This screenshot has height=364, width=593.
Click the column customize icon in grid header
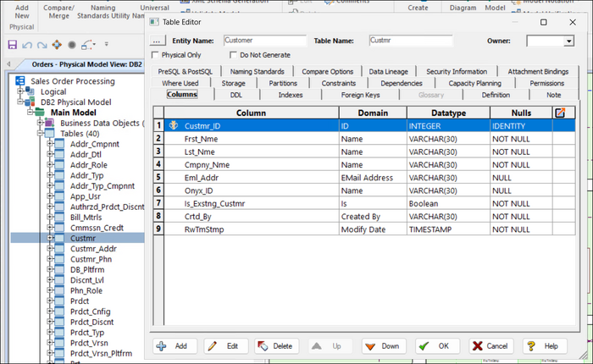click(560, 113)
